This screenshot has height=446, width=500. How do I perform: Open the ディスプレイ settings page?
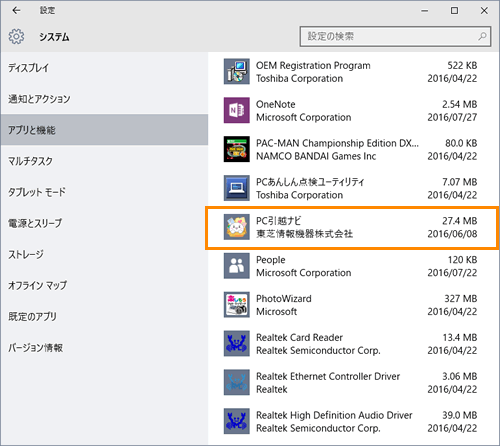104,68
